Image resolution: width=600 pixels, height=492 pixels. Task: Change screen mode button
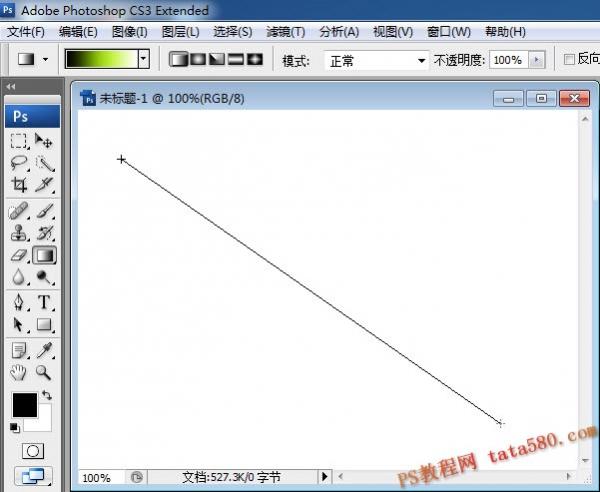(x=33, y=476)
